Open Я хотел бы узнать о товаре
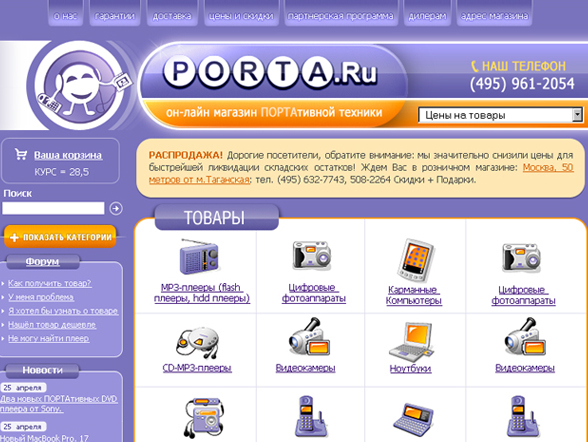Screen dimensions: 588x442 tap(63, 311)
